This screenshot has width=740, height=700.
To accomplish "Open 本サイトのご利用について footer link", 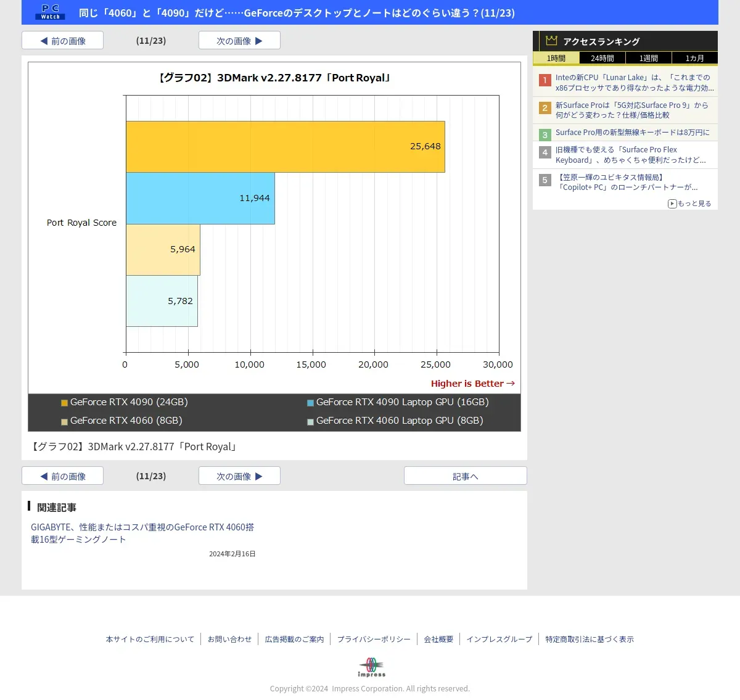I will [x=150, y=640].
